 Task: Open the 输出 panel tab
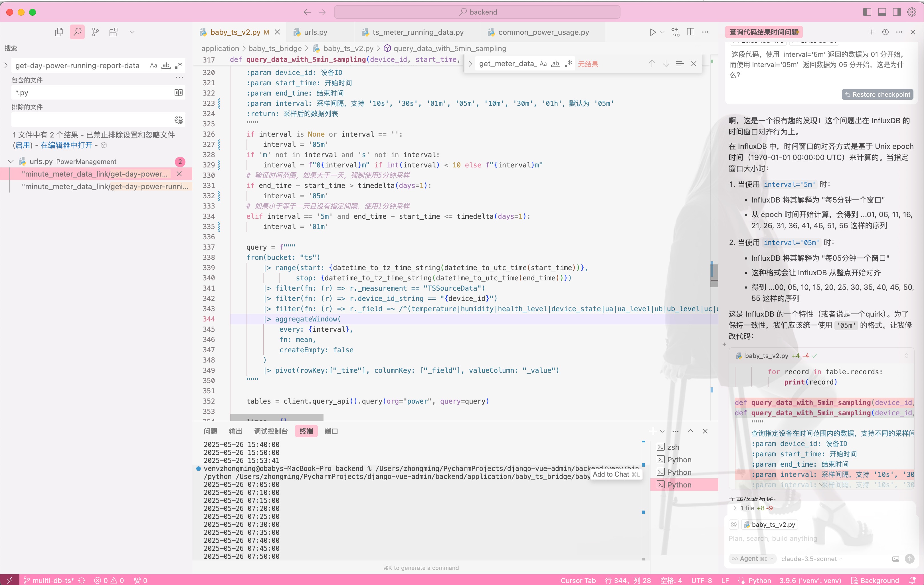coord(235,431)
